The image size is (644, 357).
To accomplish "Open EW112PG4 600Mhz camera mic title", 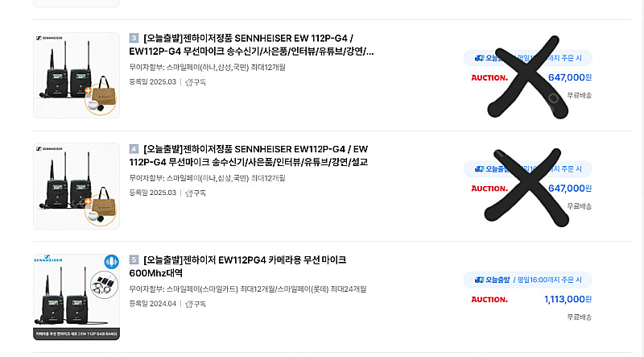I will pyautogui.click(x=237, y=267).
